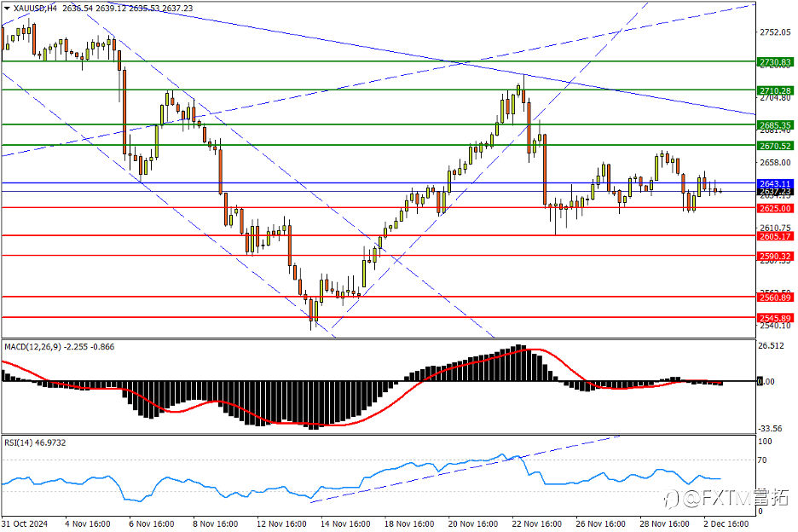The image size is (798, 532).
Task: Select the red 2625.00 price label
Action: coord(775,209)
